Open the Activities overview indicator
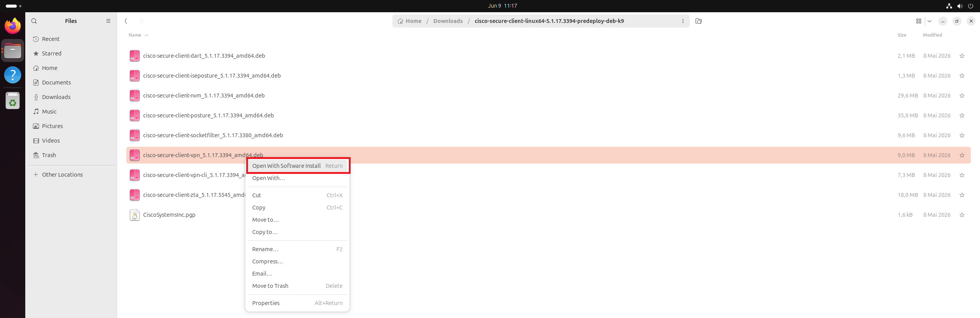This screenshot has width=980, height=318. 13,6
